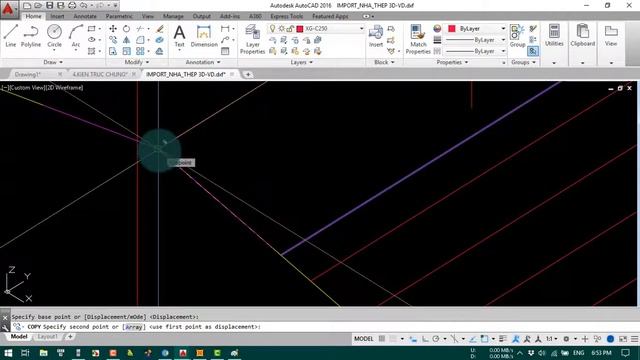
Task: Open the ByLayer color dropdown
Action: [503, 28]
